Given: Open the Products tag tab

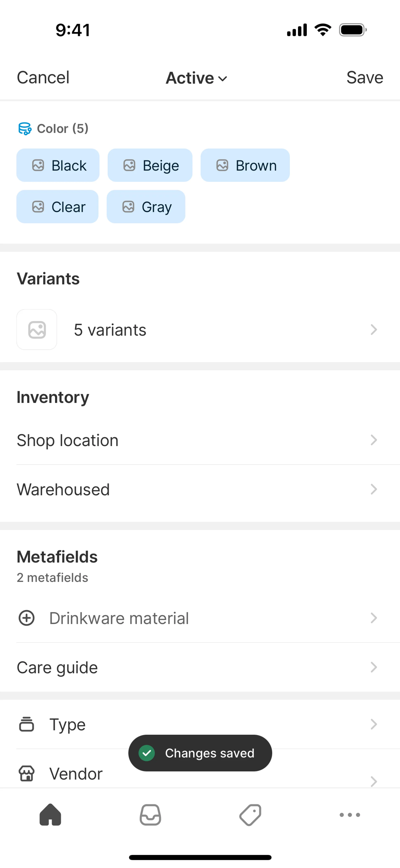Looking at the screenshot, I should click(x=250, y=814).
